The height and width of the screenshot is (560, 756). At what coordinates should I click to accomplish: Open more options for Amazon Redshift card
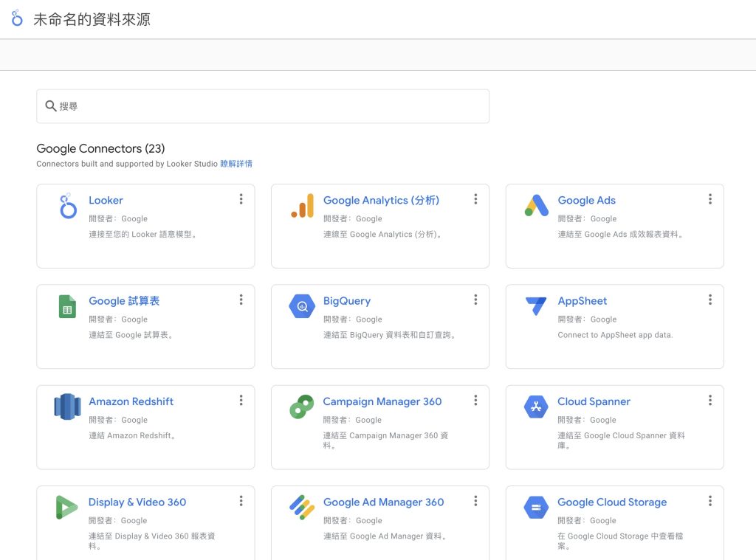241,400
